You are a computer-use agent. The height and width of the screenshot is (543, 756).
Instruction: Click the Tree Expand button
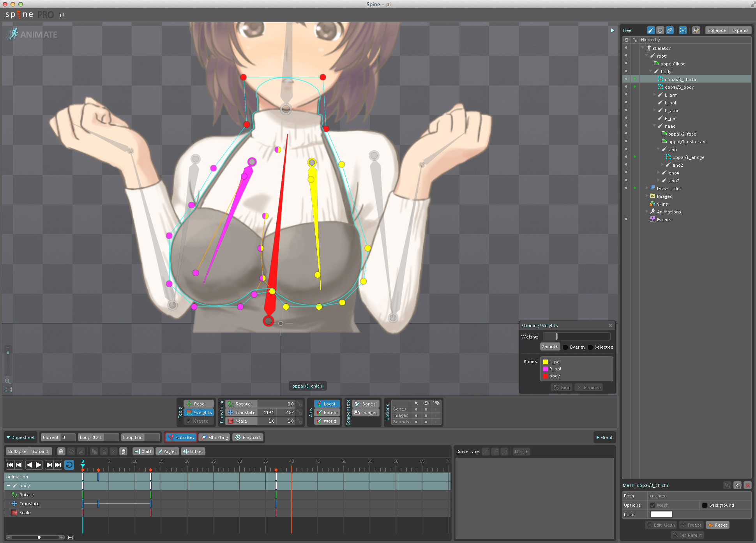(740, 30)
